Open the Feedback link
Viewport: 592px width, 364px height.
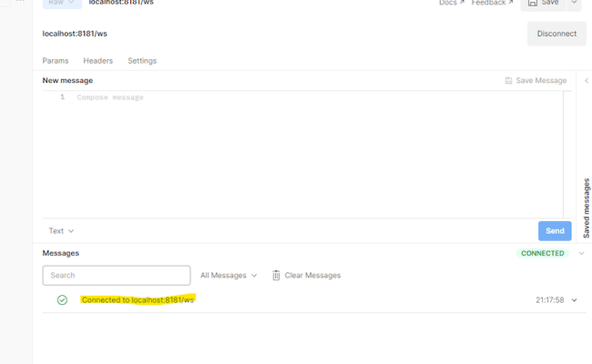493,3
